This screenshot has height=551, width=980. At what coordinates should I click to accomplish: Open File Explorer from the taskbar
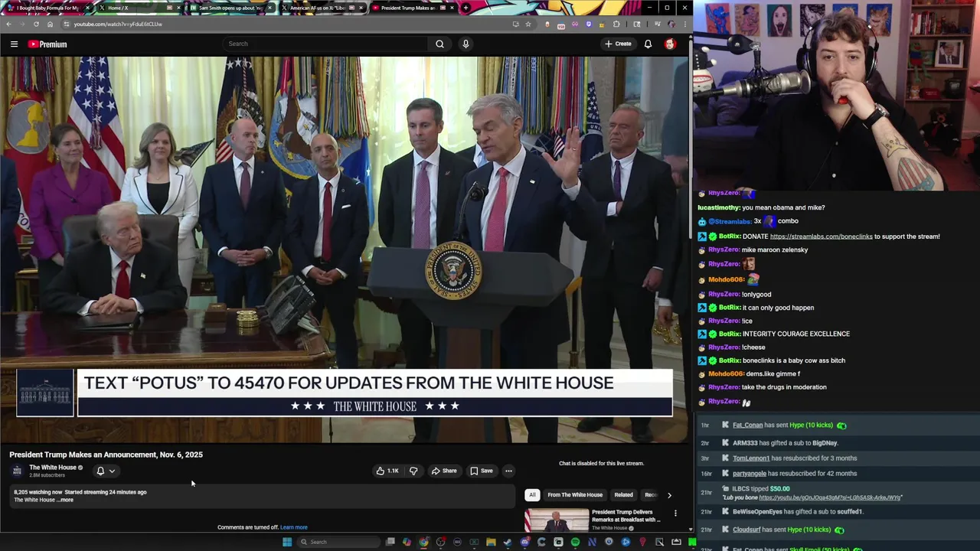point(491,542)
